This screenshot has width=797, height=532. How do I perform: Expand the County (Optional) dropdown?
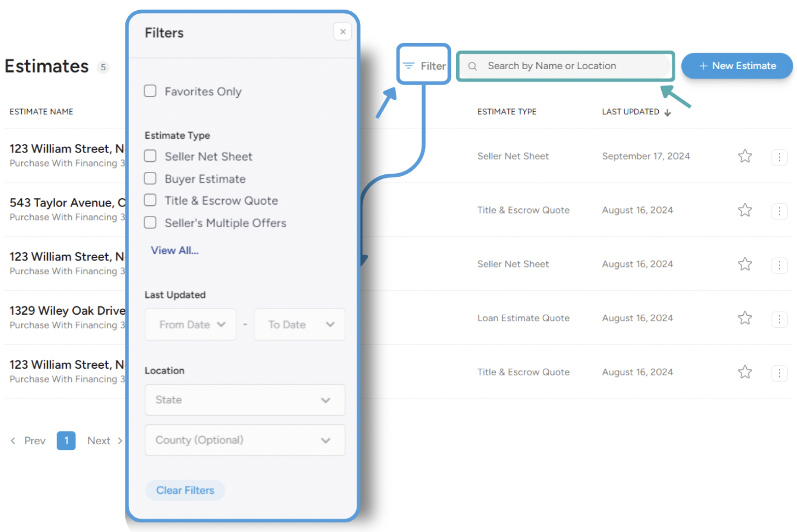[245, 440]
